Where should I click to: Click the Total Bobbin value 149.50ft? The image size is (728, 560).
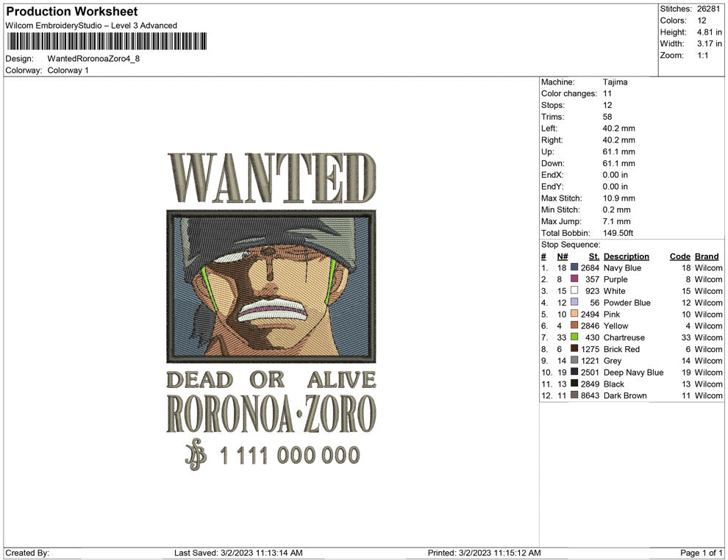point(621,232)
